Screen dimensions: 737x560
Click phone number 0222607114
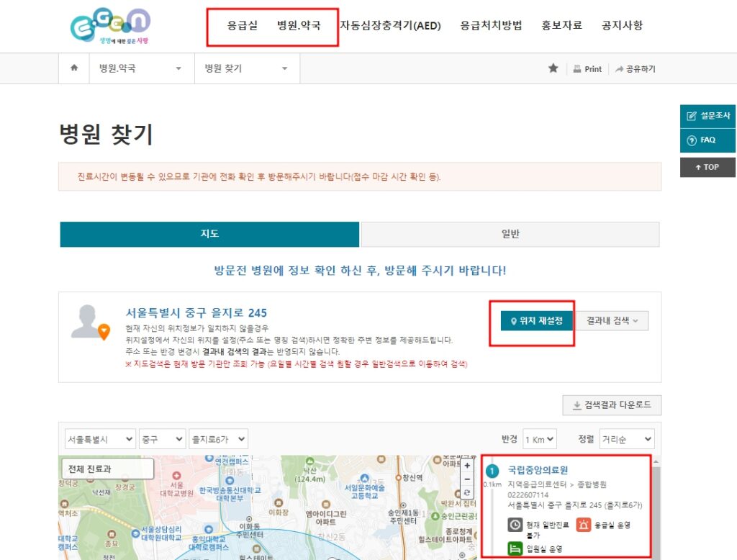pos(528,494)
